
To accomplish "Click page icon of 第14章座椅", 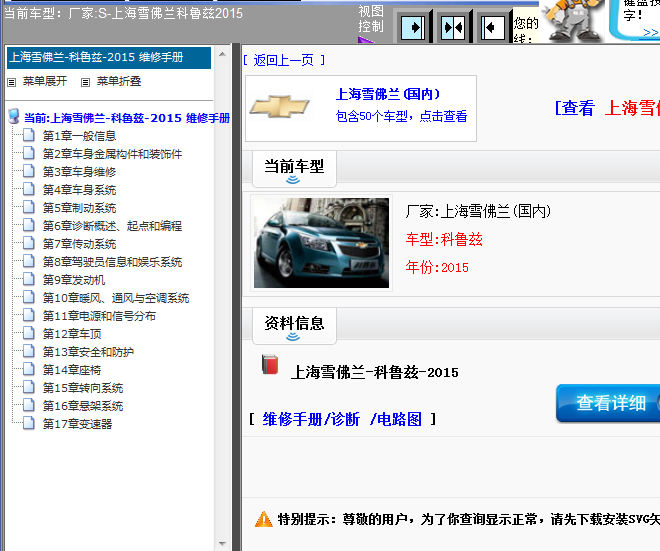I will (29, 369).
